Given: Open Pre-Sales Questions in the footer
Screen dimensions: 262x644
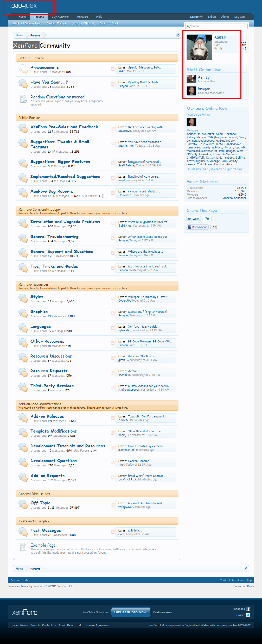Looking at the screenshot, I should point(95,612).
